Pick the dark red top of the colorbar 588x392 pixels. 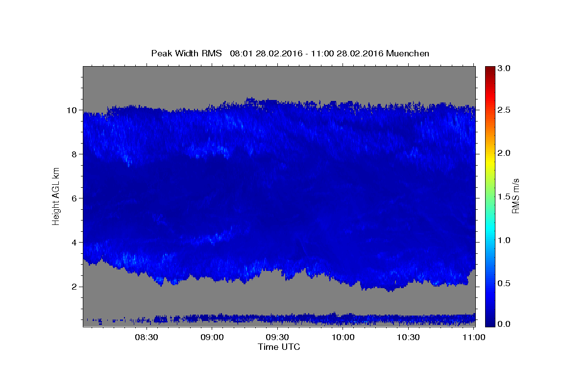coord(490,70)
